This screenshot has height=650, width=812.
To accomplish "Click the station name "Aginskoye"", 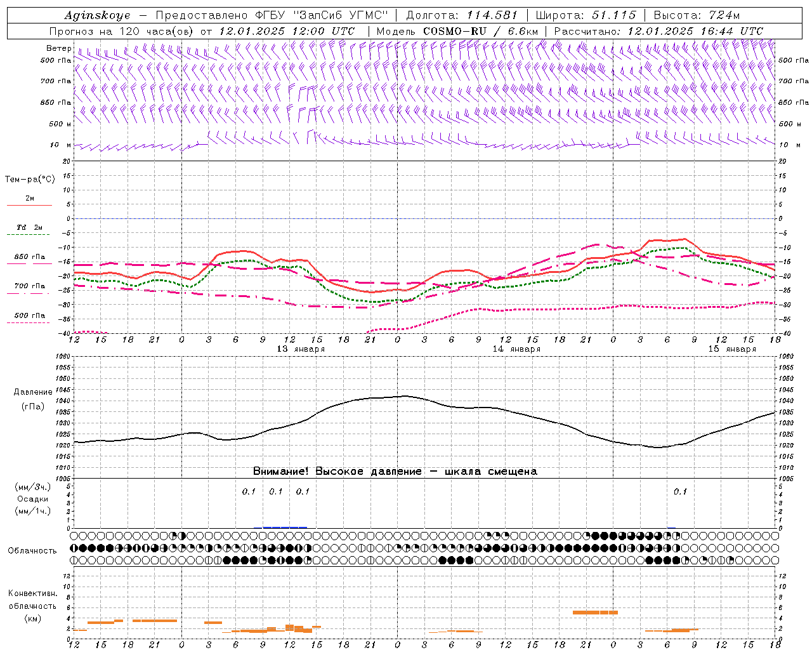I will pos(97,15).
